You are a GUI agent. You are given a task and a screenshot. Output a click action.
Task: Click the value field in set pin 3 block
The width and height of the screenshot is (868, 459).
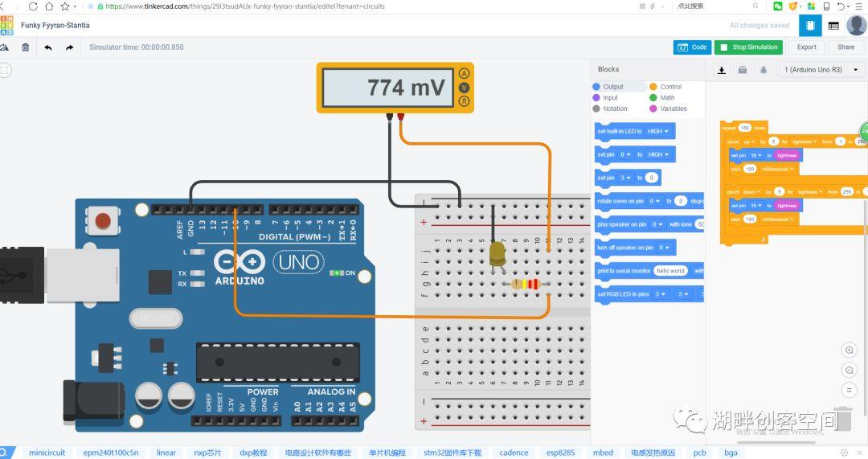coord(652,178)
